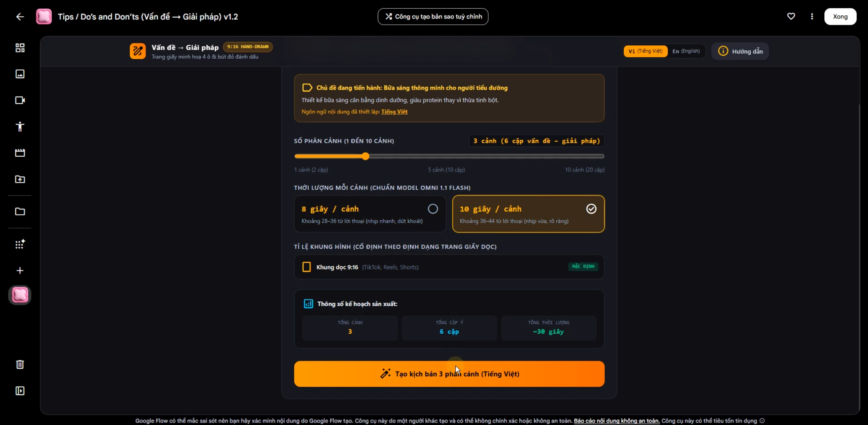Click the MẶC ĐỊNH default badge
Image resolution: width=868 pixels, height=425 pixels.
(583, 266)
